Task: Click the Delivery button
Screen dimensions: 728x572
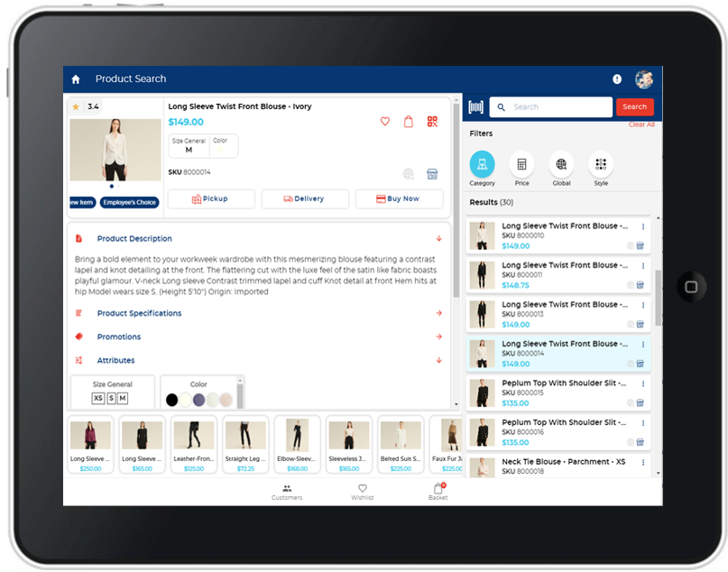Action: point(305,199)
